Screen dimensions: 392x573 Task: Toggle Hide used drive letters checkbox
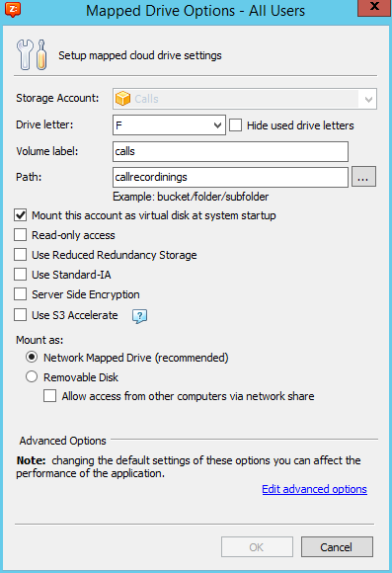click(235, 125)
